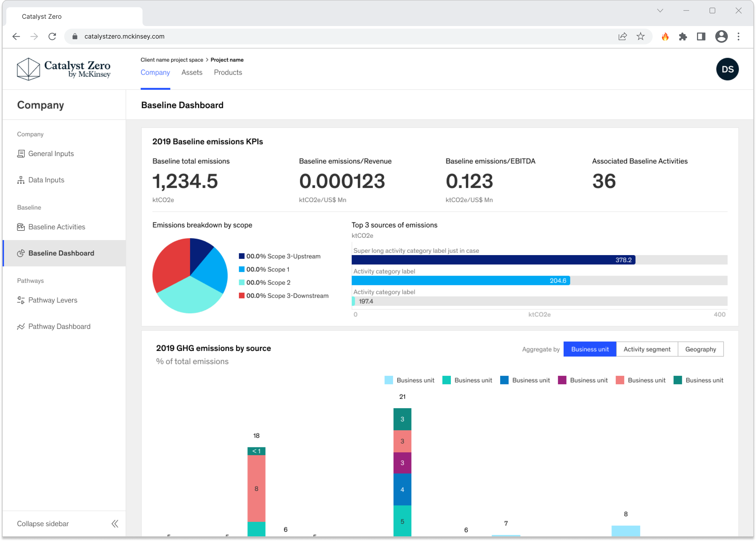Click the browser extensions puzzle icon
This screenshot has width=756, height=541.
pos(683,36)
